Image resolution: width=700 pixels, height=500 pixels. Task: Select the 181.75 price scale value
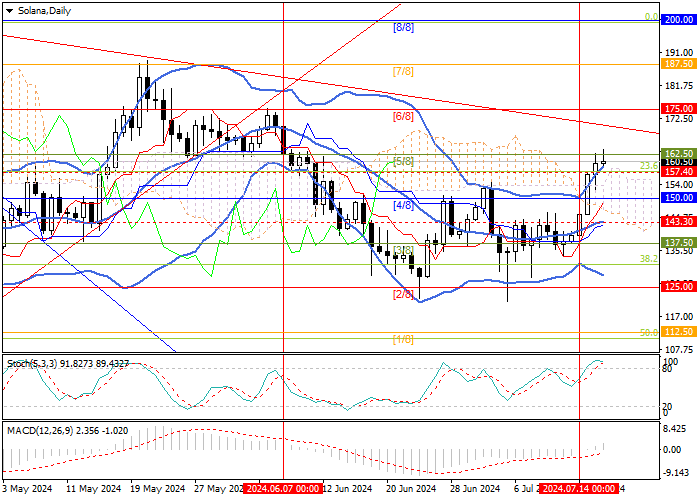click(x=679, y=85)
